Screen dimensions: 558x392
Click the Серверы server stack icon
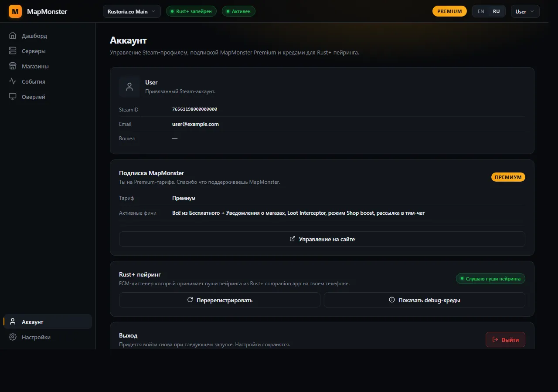pyautogui.click(x=13, y=51)
